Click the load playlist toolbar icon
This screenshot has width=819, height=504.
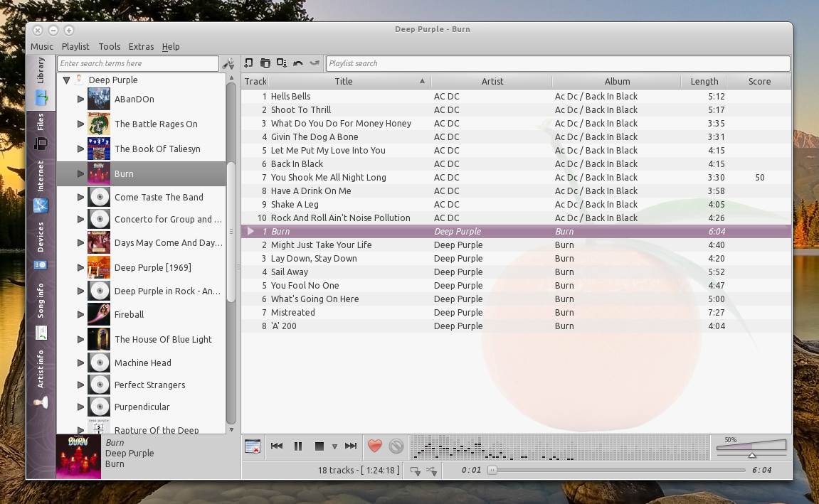point(265,63)
